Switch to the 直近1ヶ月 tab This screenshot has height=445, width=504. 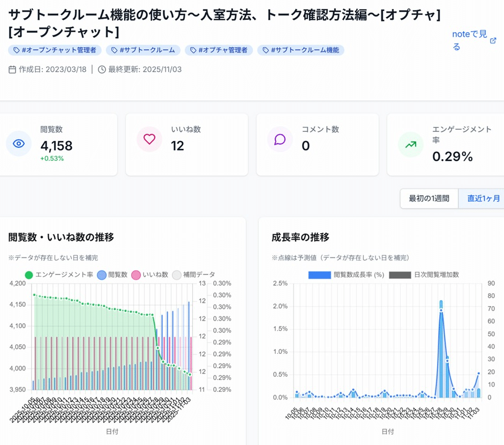[x=483, y=198]
